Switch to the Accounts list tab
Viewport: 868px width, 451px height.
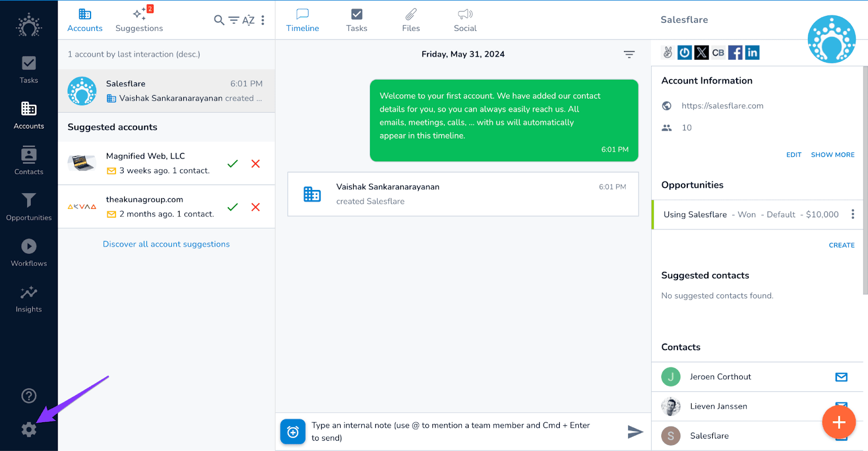(x=85, y=20)
